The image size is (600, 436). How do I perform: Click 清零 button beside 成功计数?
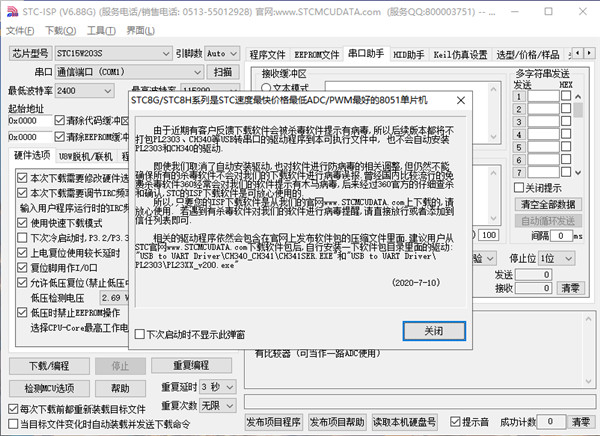pos(581,422)
